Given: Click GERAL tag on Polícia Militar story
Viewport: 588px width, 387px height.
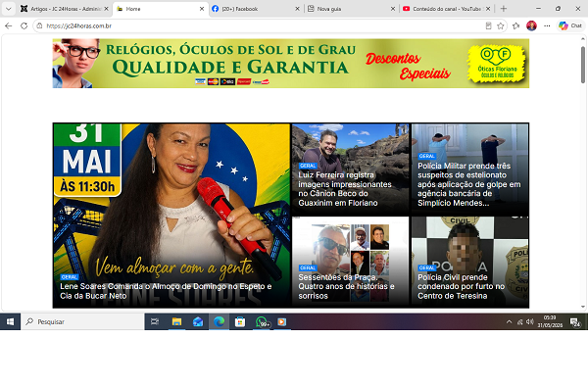Looking at the screenshot, I should (x=426, y=156).
